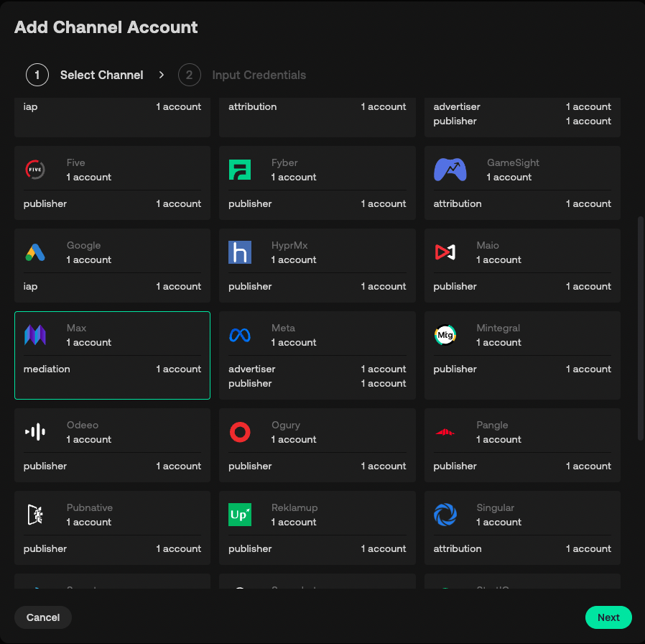
Task: Click iap type in the Google card
Action: tap(30, 286)
